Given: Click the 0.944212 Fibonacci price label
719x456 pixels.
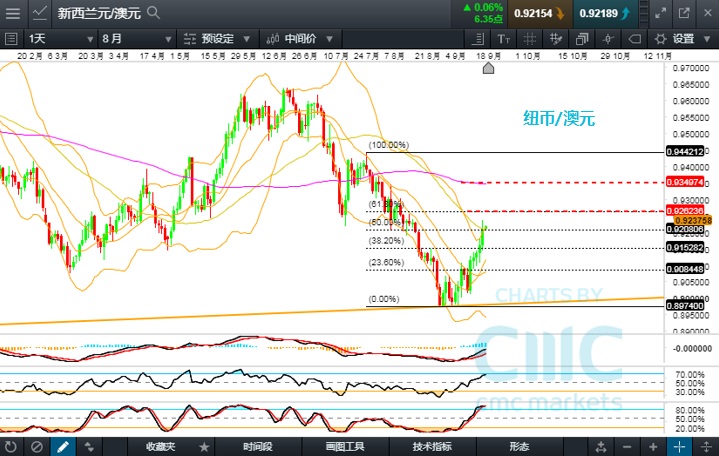Looking at the screenshot, I should pos(691,152).
